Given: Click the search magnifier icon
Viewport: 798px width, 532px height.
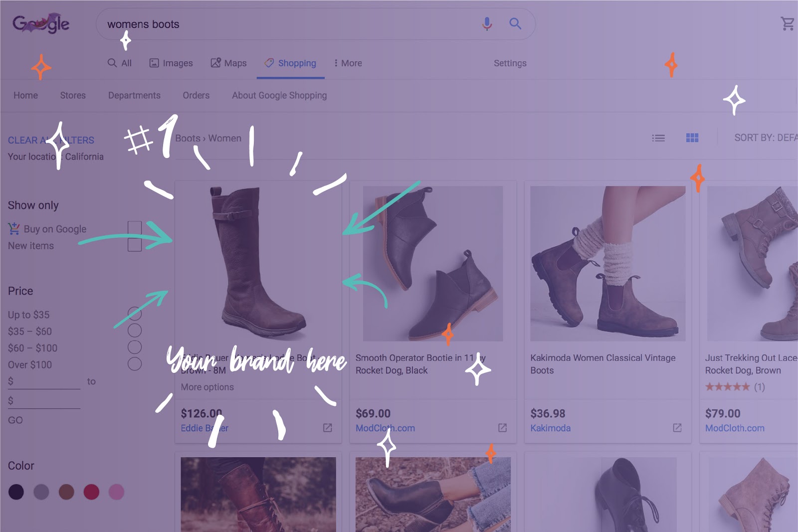Looking at the screenshot, I should pyautogui.click(x=515, y=23).
